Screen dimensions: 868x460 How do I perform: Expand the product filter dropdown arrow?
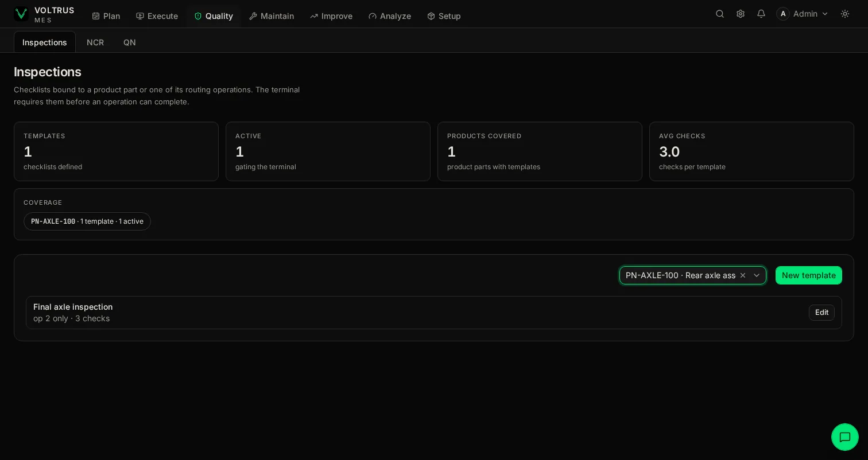point(757,275)
